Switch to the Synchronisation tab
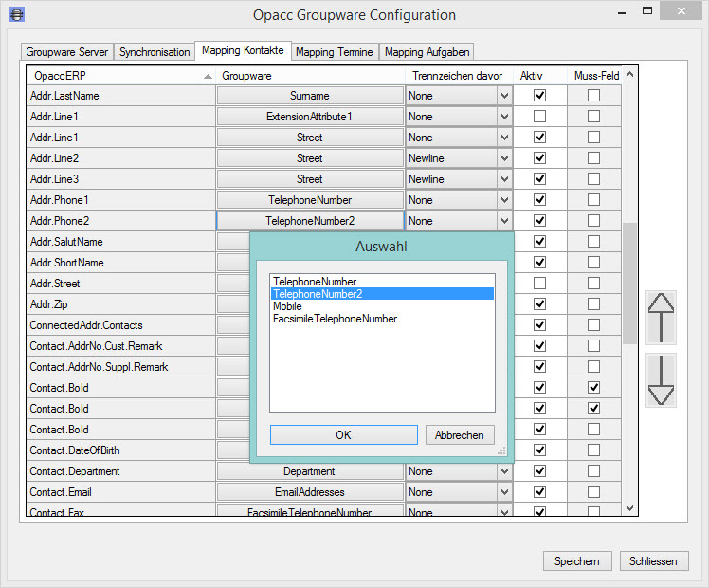709x588 pixels. pos(155,52)
